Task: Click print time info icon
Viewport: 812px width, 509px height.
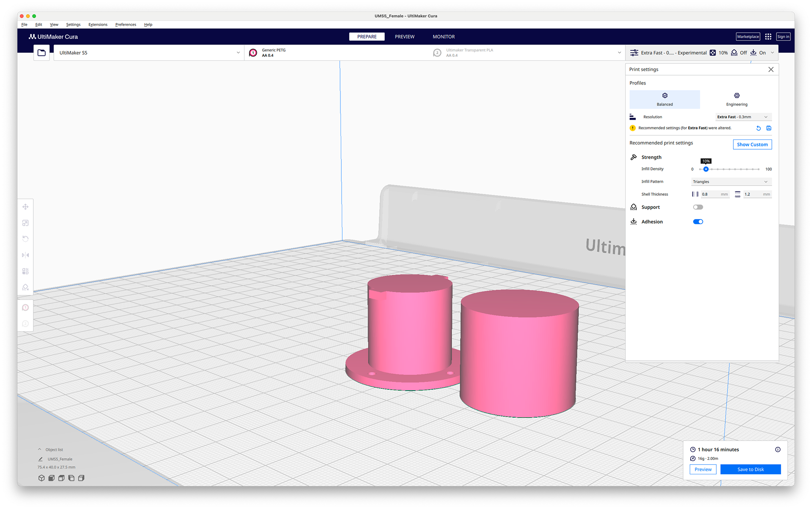Action: [778, 449]
